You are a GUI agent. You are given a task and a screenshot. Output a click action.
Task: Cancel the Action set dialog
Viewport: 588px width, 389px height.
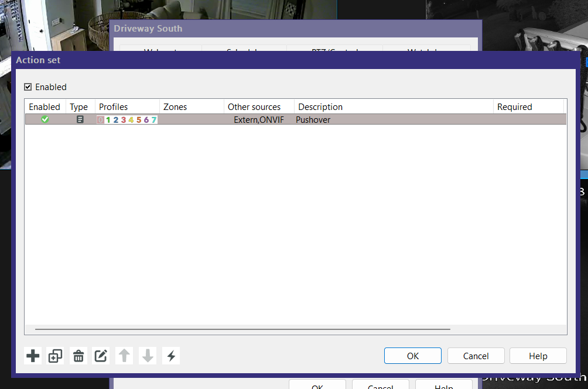click(x=476, y=356)
